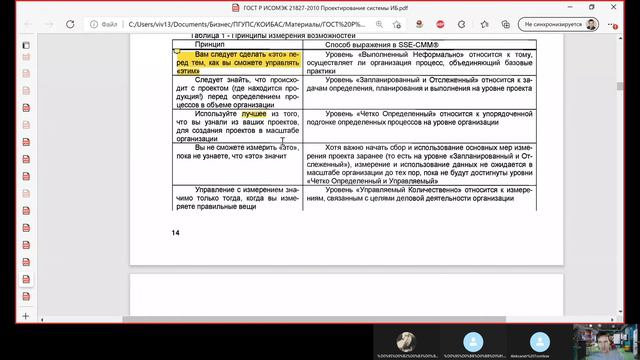Click the scroll up arrow of vertical scrollbar
Screen dimensions: 640x360
coord(620,38)
